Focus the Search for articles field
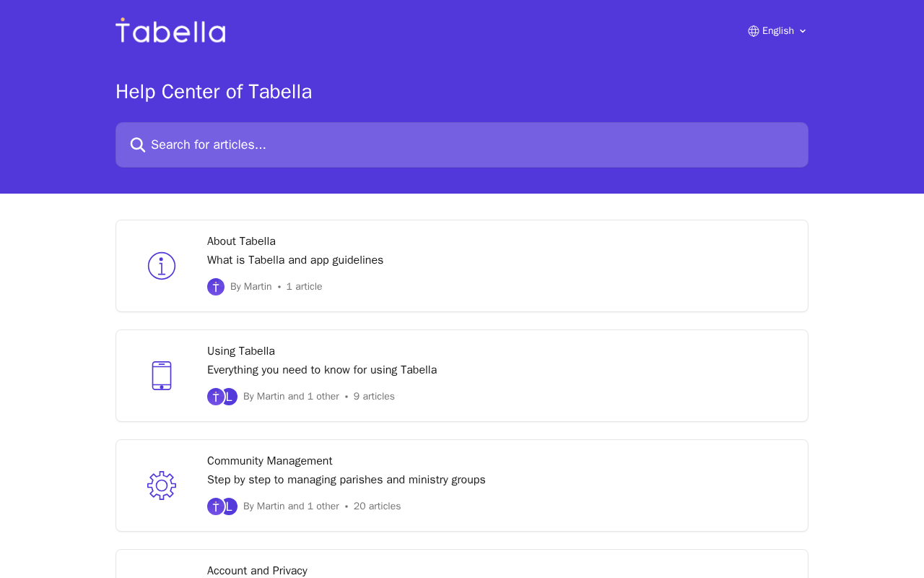This screenshot has width=924, height=578. [469, 145]
